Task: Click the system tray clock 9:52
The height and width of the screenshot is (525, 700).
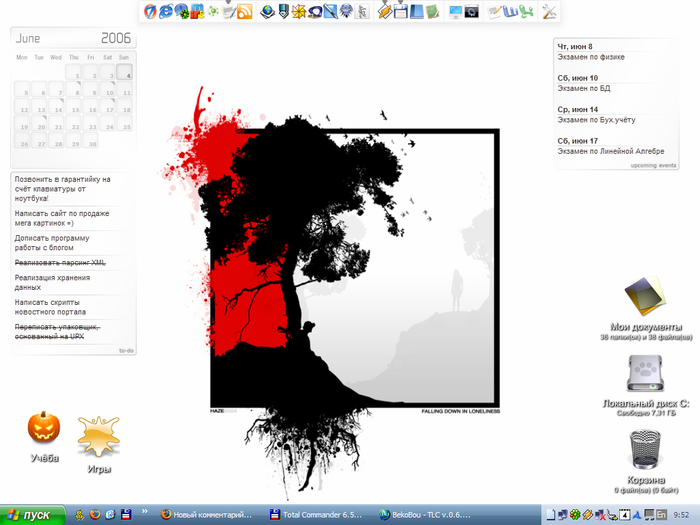Action: 681,515
